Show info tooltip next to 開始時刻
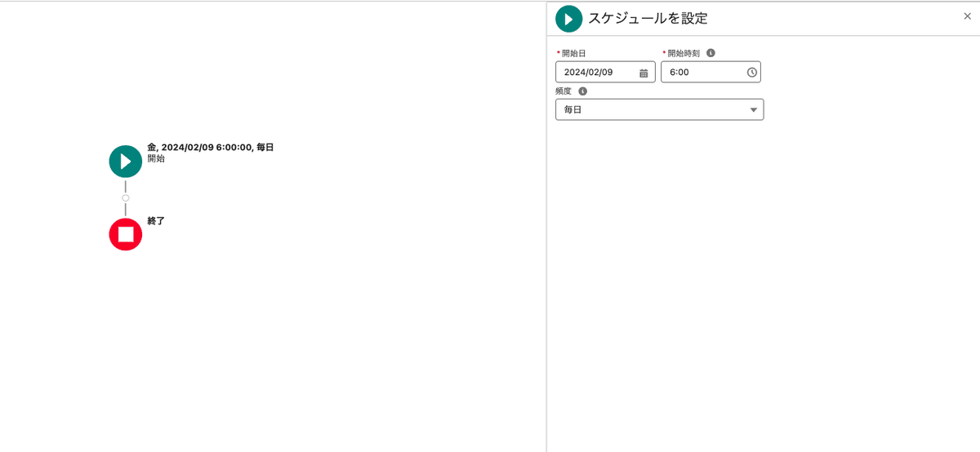 tap(710, 53)
